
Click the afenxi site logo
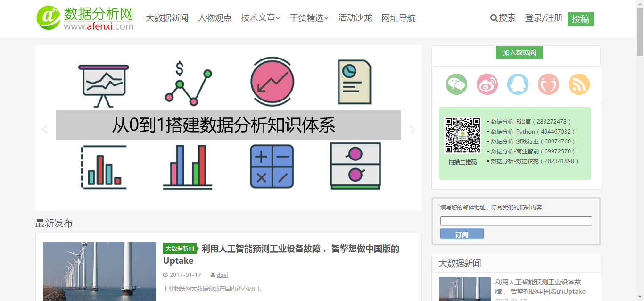point(85,18)
